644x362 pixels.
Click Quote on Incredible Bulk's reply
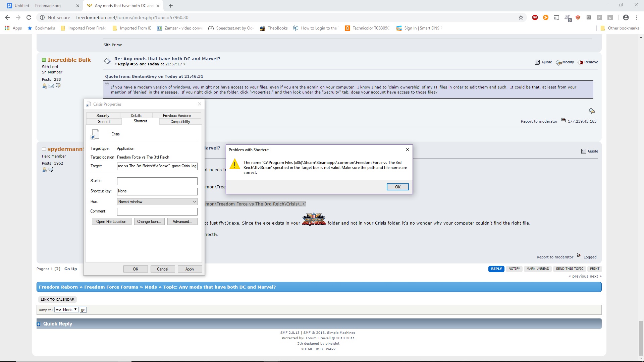544,62
